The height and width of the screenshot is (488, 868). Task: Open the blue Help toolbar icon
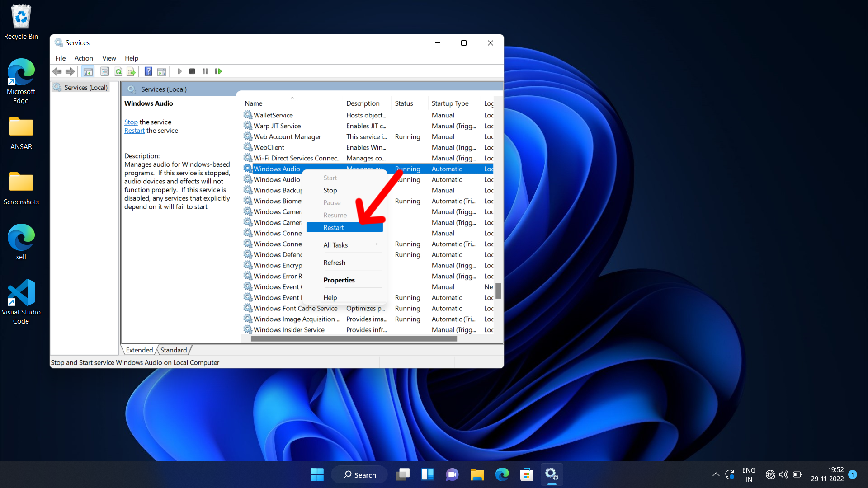click(x=148, y=71)
